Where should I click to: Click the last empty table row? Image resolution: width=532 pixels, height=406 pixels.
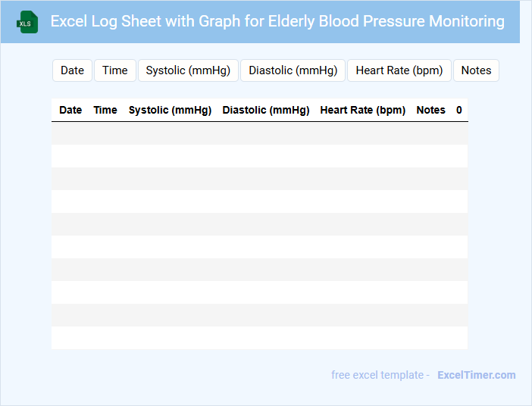(259, 338)
